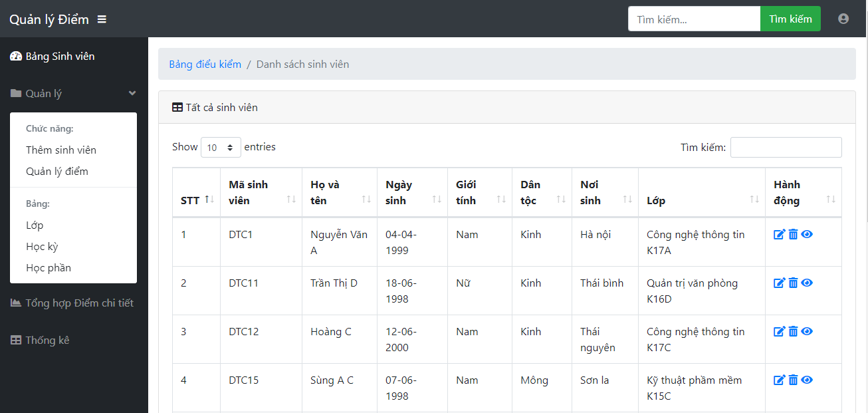Click the eye icon for Trần Thị D

click(806, 283)
